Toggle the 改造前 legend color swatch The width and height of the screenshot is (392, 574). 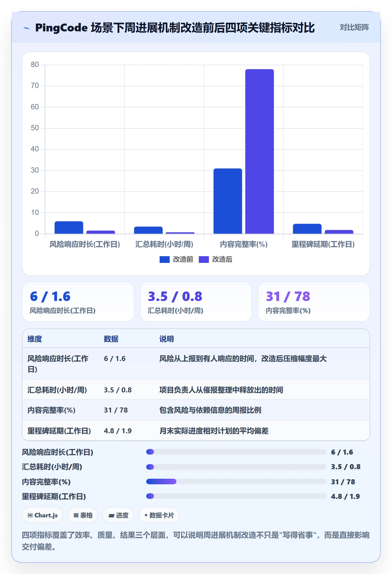click(164, 260)
